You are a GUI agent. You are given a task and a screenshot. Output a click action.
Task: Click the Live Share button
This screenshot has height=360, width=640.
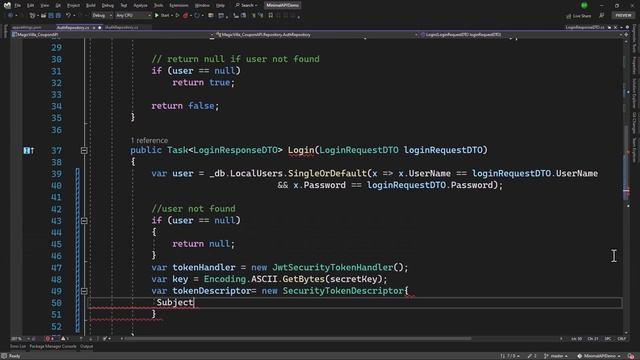click(x=579, y=16)
